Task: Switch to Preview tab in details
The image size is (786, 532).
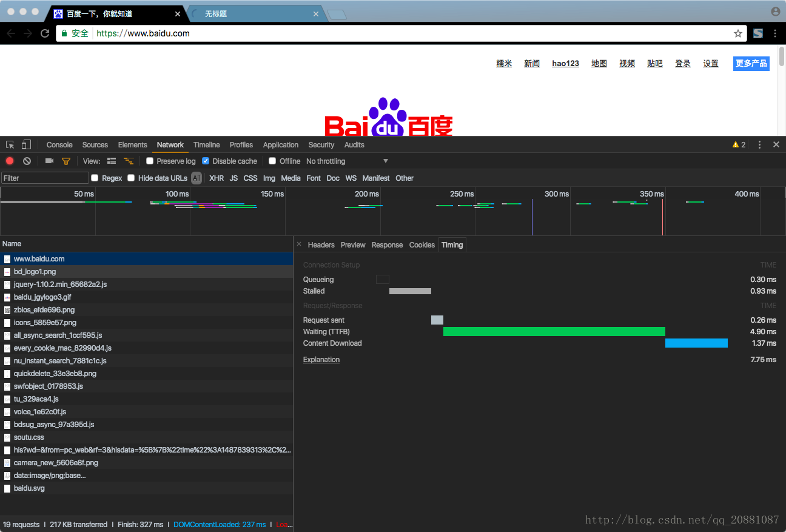Action: [353, 244]
